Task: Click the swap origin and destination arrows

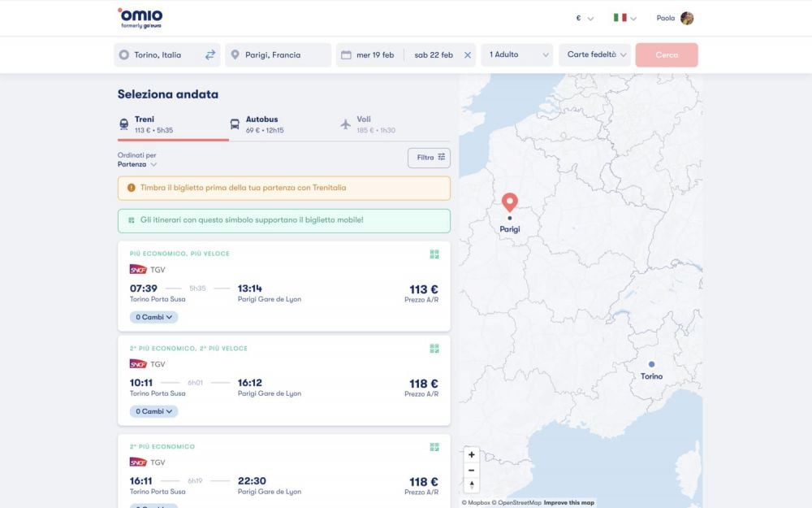Action: [211, 54]
